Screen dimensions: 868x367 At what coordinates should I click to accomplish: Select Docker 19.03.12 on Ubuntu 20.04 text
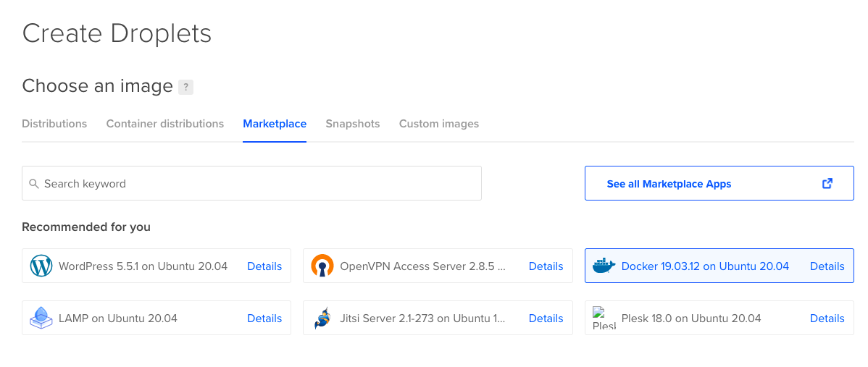coord(705,266)
